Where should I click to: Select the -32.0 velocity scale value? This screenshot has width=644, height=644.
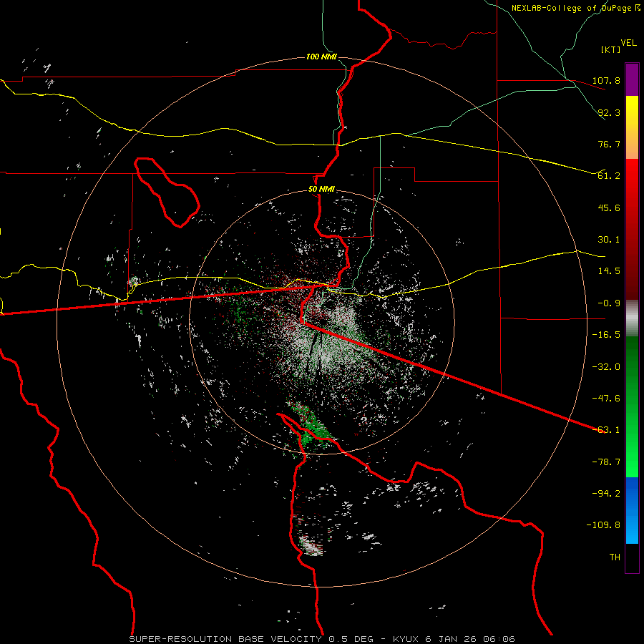(x=606, y=367)
